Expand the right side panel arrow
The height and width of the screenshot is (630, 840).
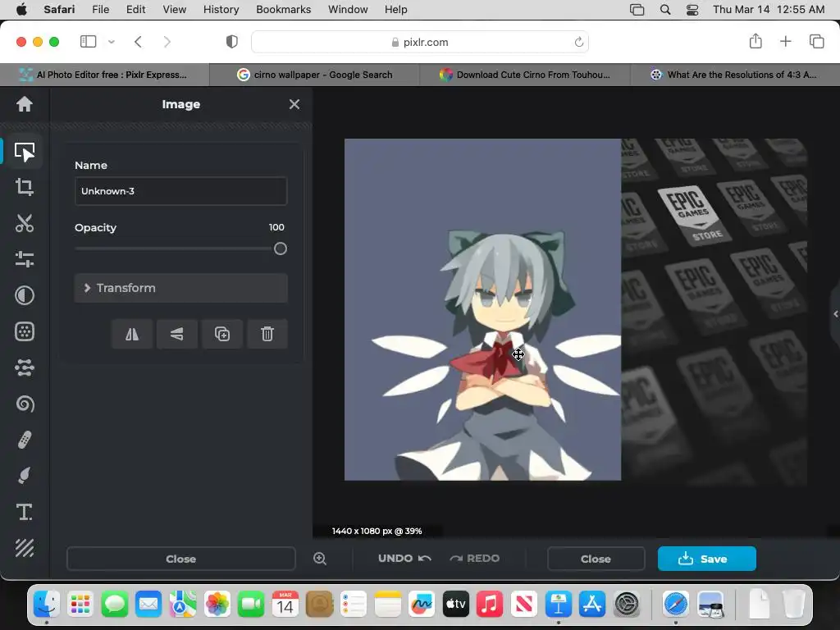tap(836, 314)
